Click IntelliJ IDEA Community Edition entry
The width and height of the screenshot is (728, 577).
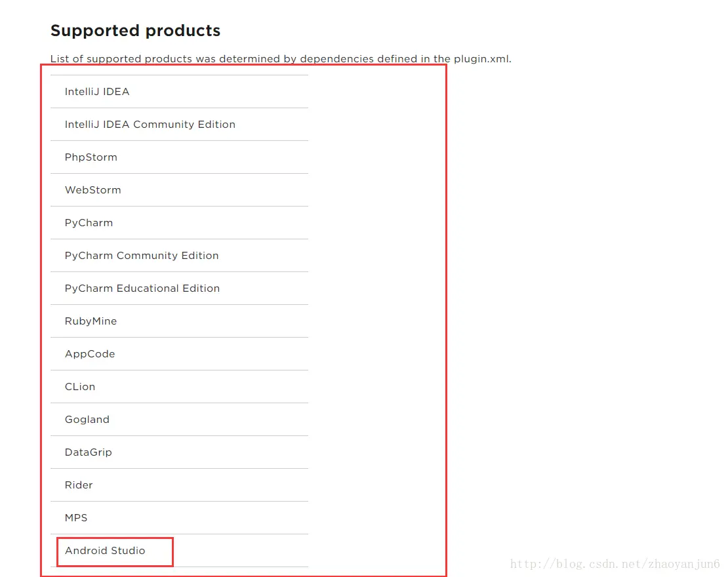[179, 125]
